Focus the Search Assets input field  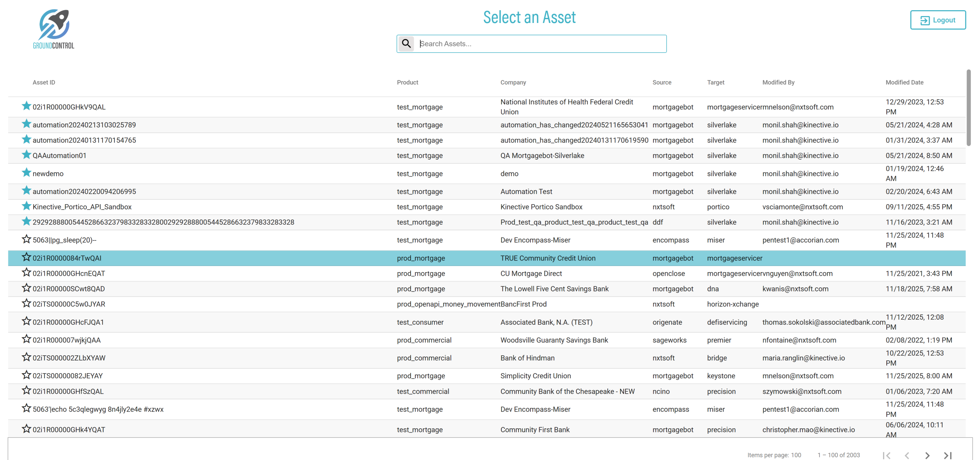(540, 44)
